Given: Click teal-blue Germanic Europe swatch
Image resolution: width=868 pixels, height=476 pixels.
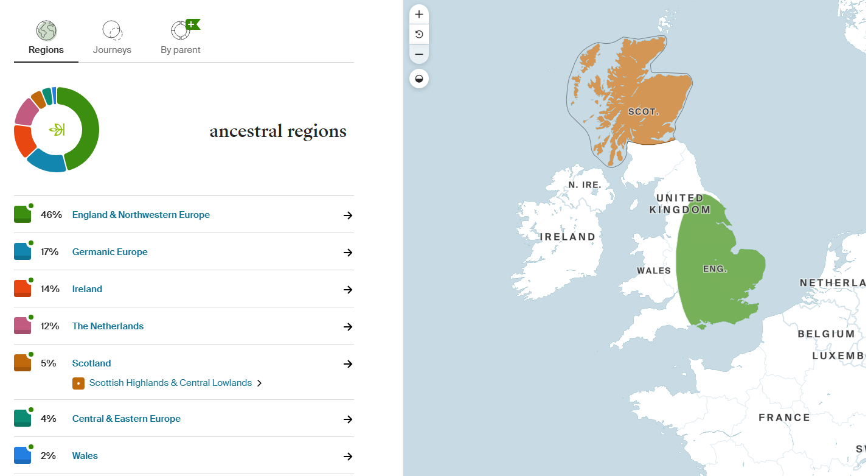Looking at the screenshot, I should click(23, 251).
